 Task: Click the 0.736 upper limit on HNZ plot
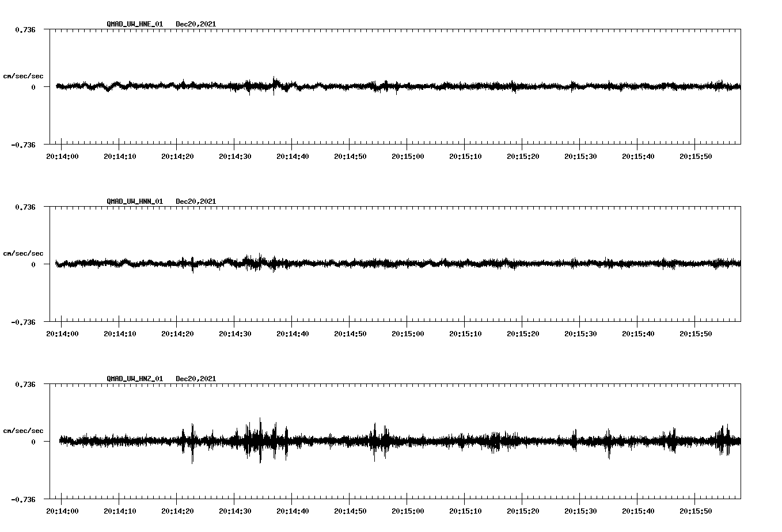[25, 384]
